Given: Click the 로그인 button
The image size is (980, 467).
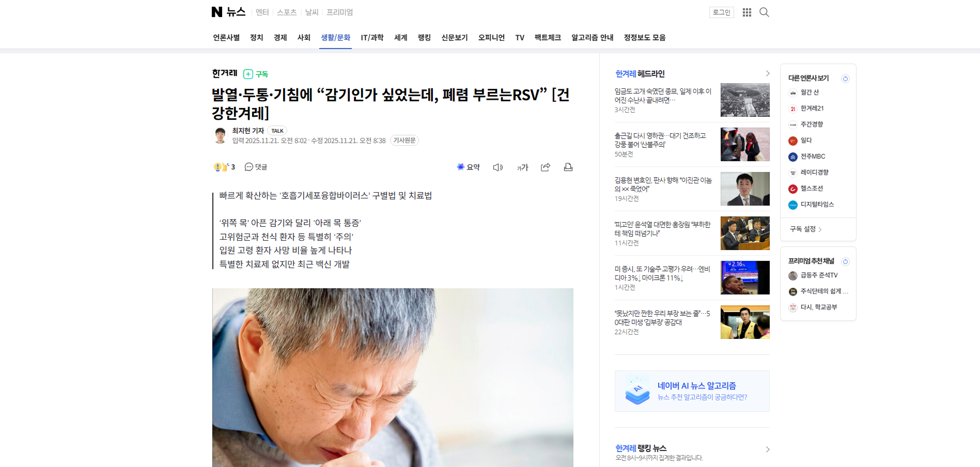Looking at the screenshot, I should [x=722, y=12].
